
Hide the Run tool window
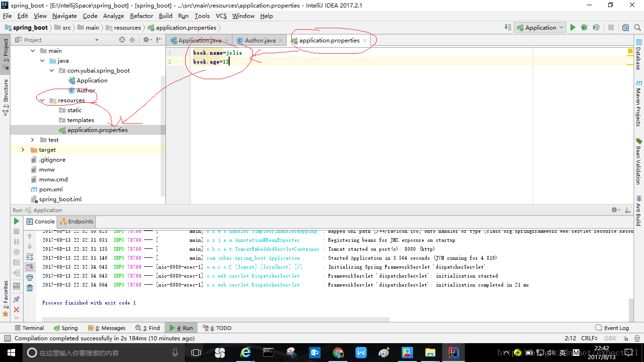click(x=627, y=210)
